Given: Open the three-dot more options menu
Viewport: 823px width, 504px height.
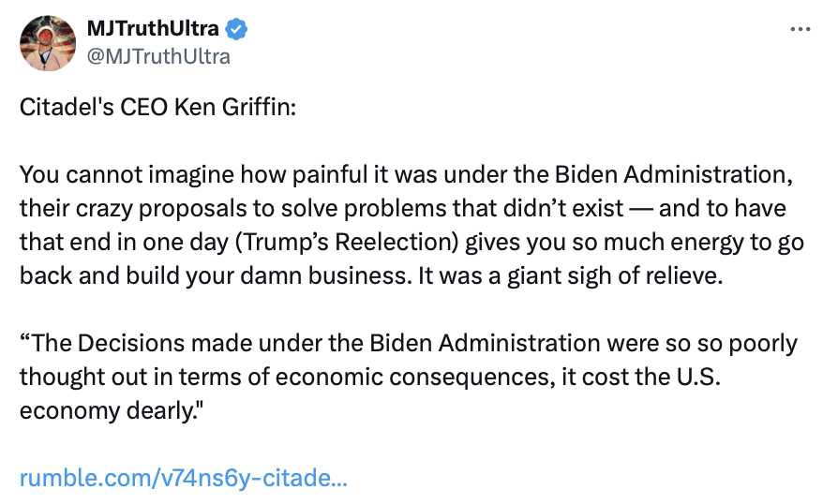Looking at the screenshot, I should 800,28.
